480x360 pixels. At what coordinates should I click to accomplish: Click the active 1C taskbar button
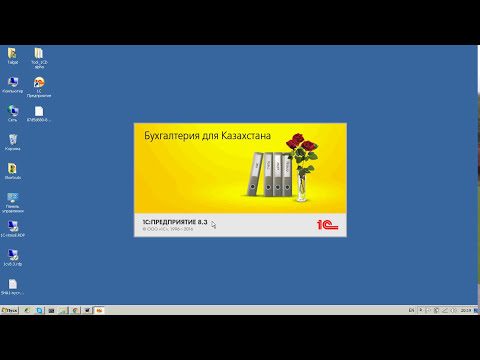tap(99, 310)
